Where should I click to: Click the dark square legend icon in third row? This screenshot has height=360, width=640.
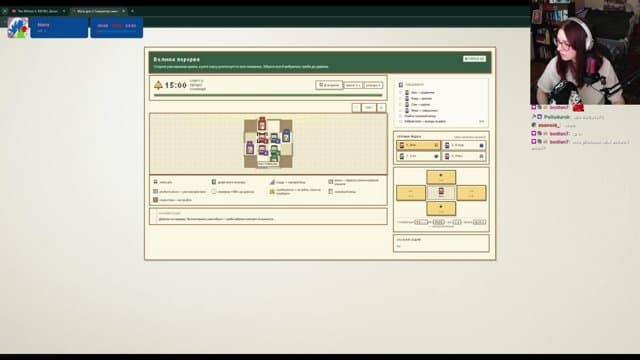point(156,200)
